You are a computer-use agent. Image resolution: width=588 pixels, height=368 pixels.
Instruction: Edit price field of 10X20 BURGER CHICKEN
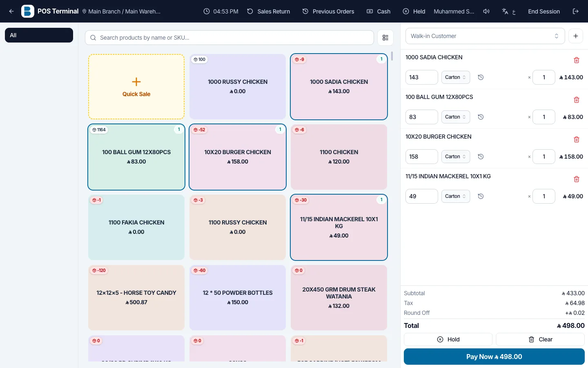tap(422, 157)
